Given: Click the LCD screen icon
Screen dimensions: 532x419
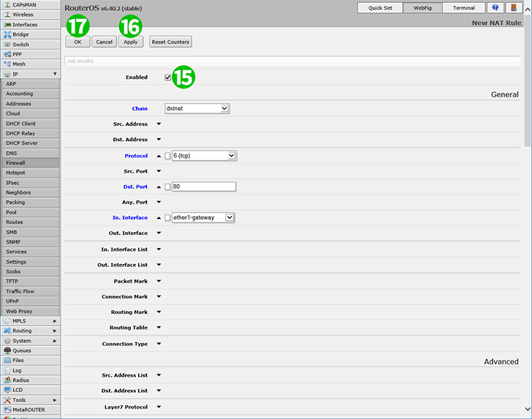Looking at the screenshot, I should pos(7,390).
